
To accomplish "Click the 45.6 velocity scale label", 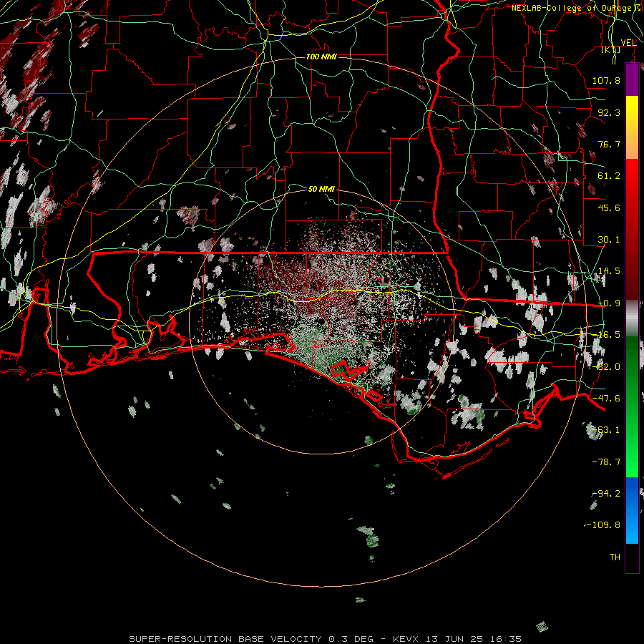I will 609,208.
